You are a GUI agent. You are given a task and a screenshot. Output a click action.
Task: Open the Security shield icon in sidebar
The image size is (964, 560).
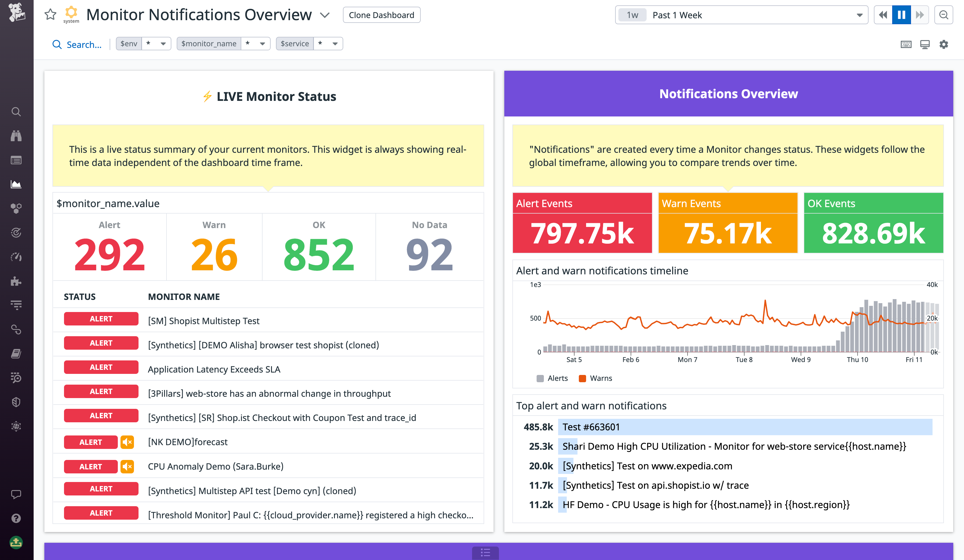coord(16,402)
